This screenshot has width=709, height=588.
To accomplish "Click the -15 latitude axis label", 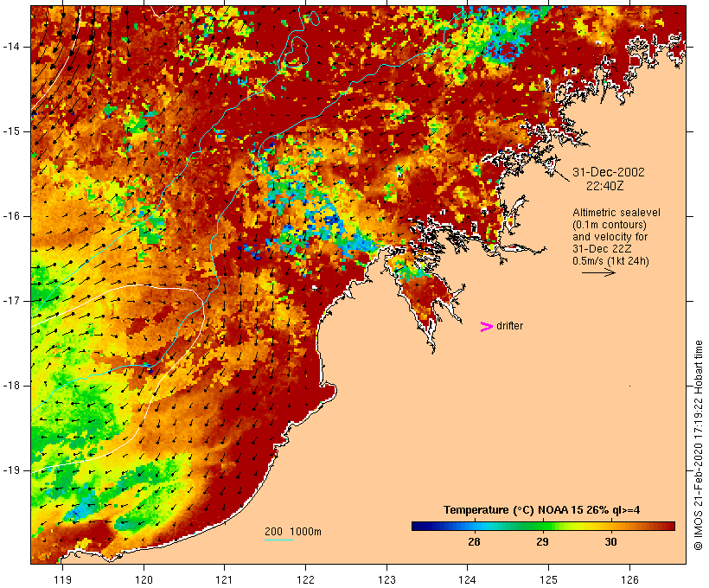I will 10,131.
